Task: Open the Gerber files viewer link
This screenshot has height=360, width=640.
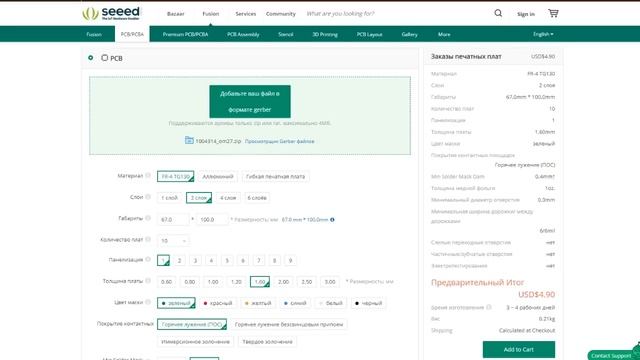Action: pos(280,141)
